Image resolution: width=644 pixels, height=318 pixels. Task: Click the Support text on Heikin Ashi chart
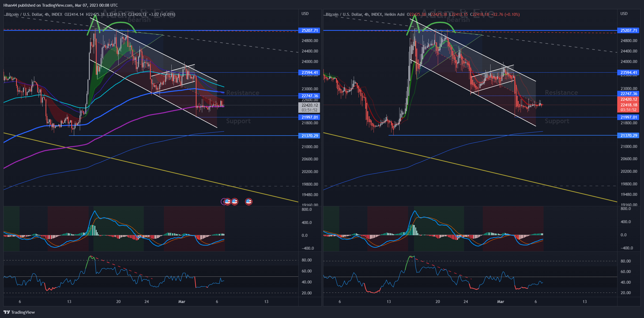tap(557, 121)
